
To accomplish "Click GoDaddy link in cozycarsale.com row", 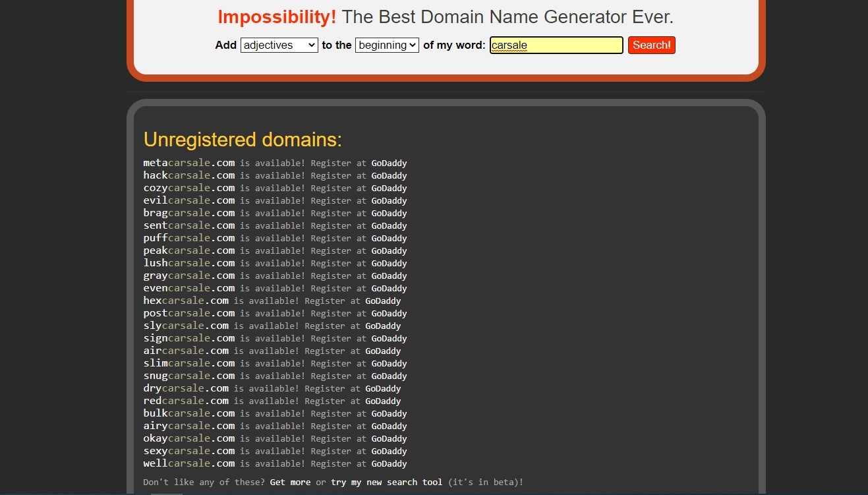I will [389, 189].
